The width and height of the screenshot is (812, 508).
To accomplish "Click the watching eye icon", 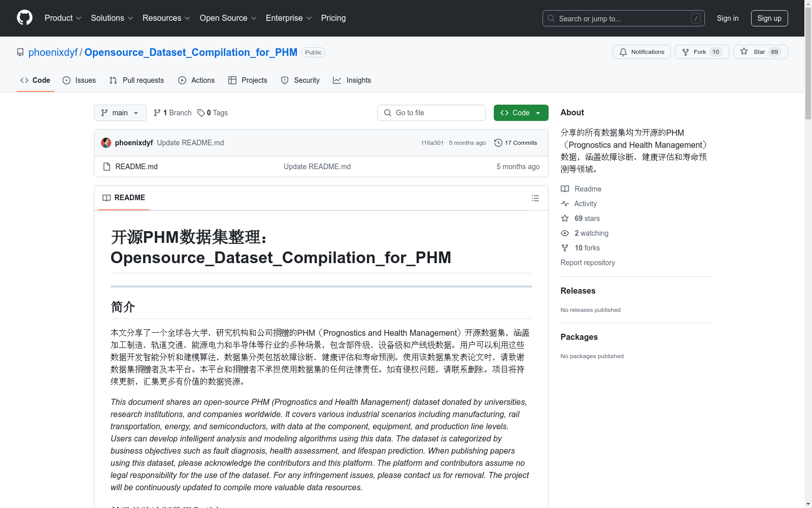I will pyautogui.click(x=565, y=233).
